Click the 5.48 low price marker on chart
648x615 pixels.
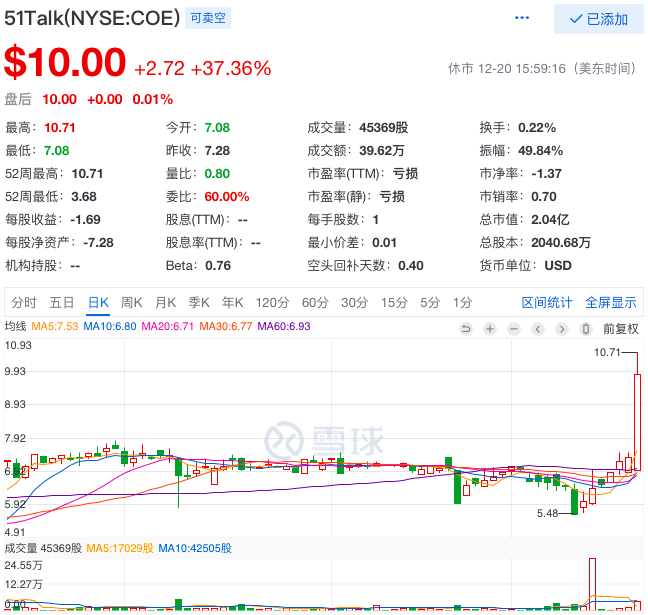click(548, 513)
